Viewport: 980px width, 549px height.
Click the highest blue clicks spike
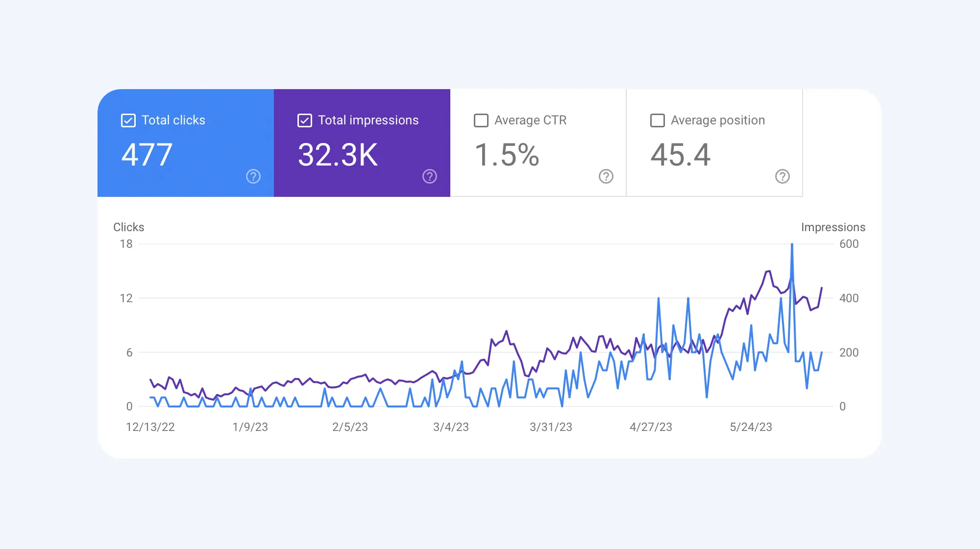click(792, 245)
